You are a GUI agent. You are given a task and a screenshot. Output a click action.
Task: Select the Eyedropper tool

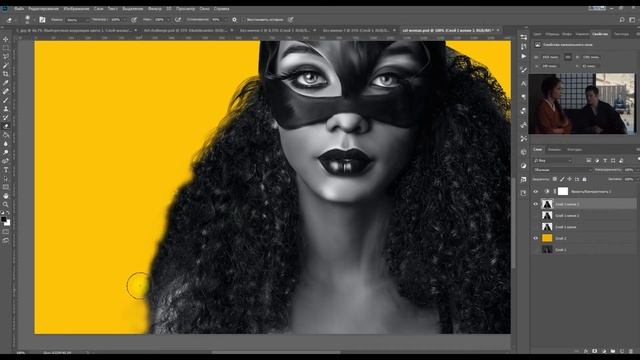click(x=6, y=82)
